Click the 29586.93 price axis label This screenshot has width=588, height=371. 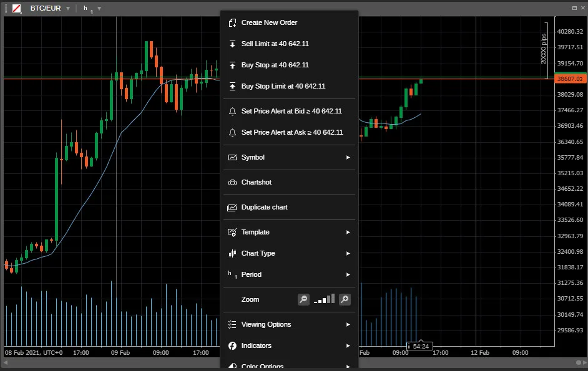tap(570, 330)
